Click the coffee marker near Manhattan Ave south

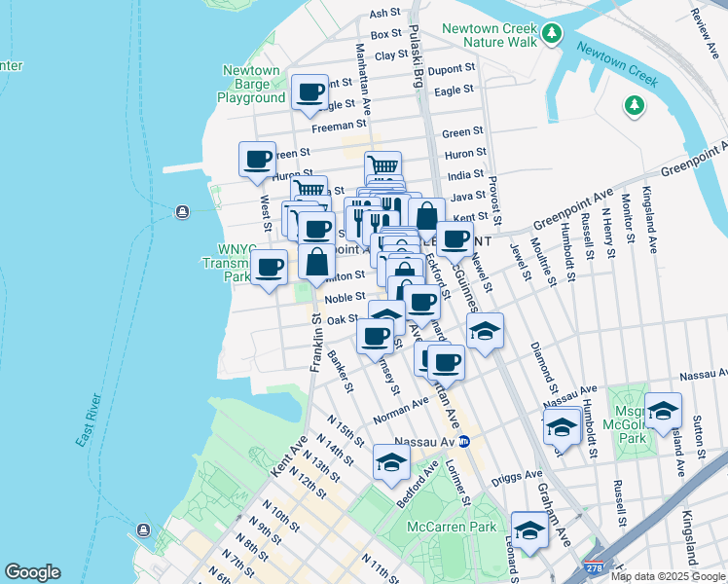446,363
